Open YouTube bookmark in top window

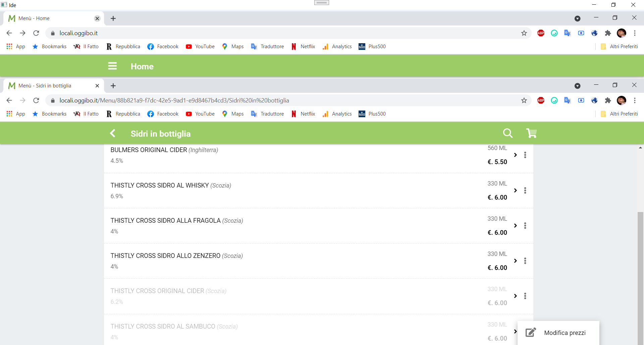[200, 47]
